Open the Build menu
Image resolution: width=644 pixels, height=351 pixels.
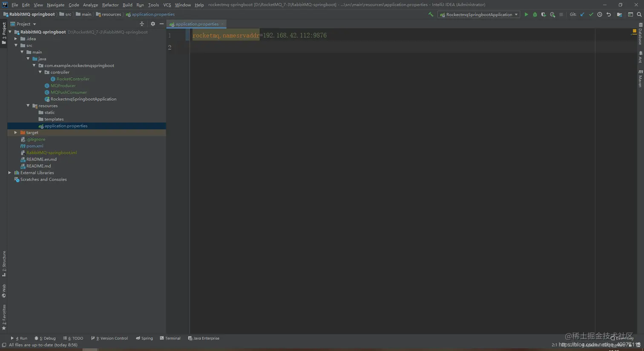pyautogui.click(x=127, y=5)
